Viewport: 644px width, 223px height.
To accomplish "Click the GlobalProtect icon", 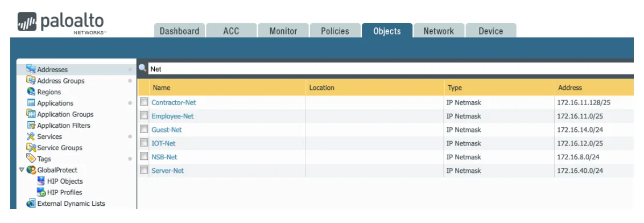I will (31, 170).
